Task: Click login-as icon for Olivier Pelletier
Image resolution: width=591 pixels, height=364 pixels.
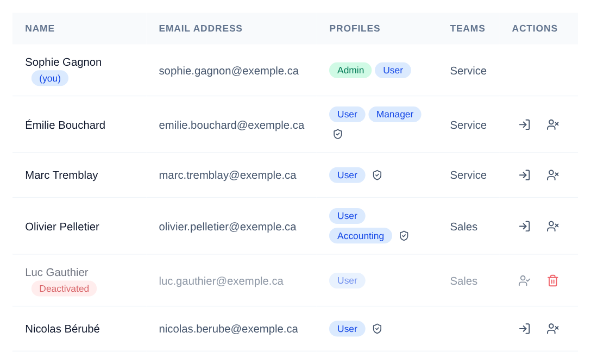Action: pyautogui.click(x=524, y=226)
